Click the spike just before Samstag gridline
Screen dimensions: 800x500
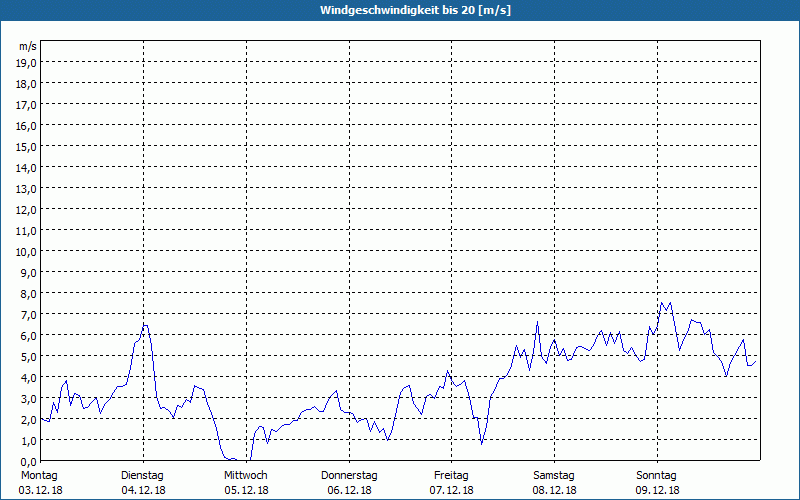pos(537,322)
